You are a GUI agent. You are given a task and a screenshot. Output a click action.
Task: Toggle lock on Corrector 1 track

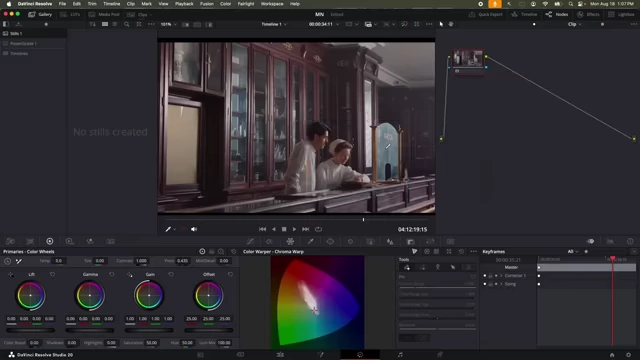[x=490, y=276]
